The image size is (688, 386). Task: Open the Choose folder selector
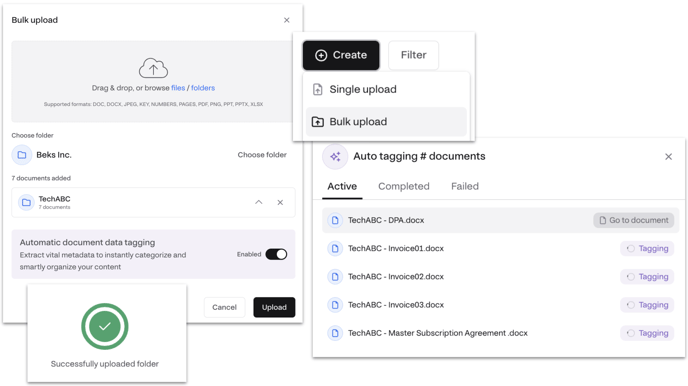(262, 155)
